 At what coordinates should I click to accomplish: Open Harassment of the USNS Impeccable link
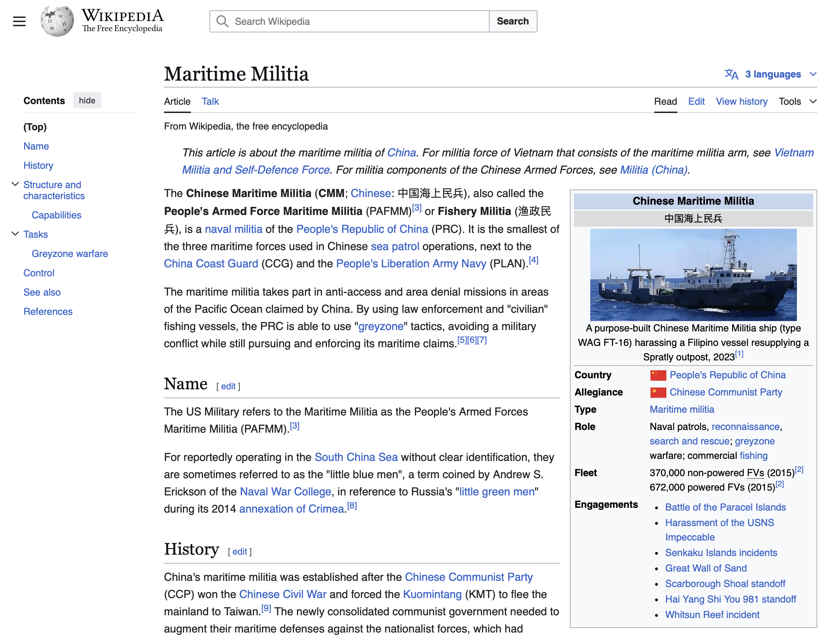click(x=719, y=530)
